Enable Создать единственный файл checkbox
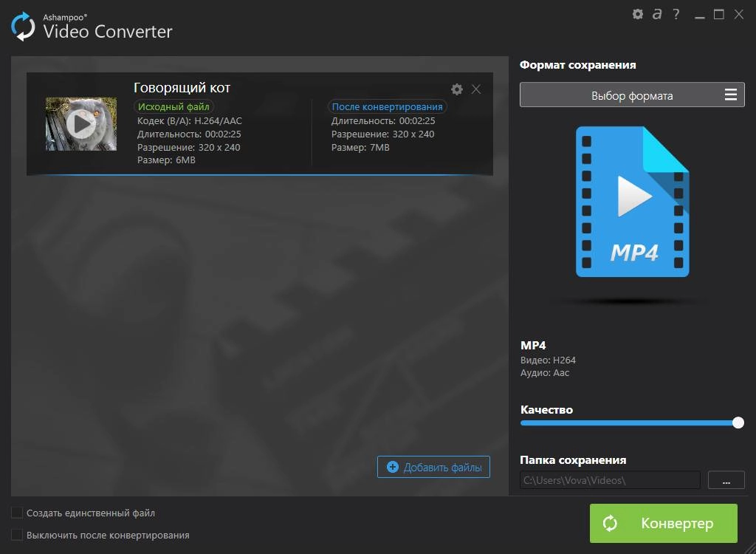756x554 pixels. [17, 513]
